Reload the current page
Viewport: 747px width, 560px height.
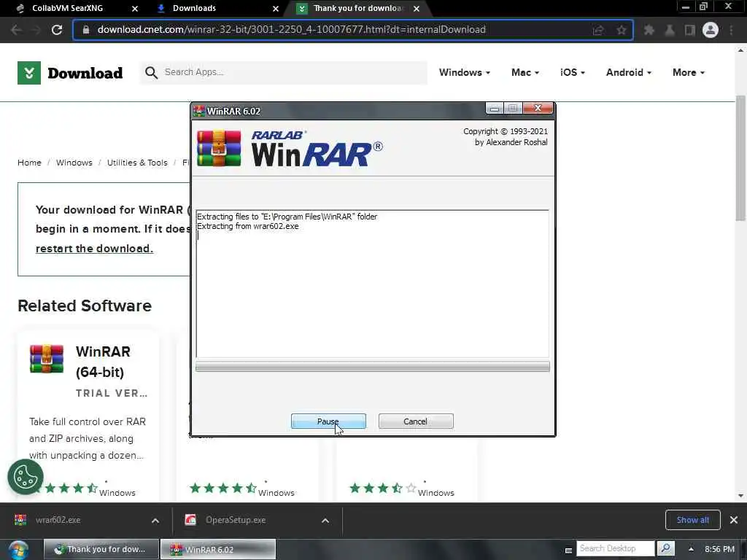point(57,30)
